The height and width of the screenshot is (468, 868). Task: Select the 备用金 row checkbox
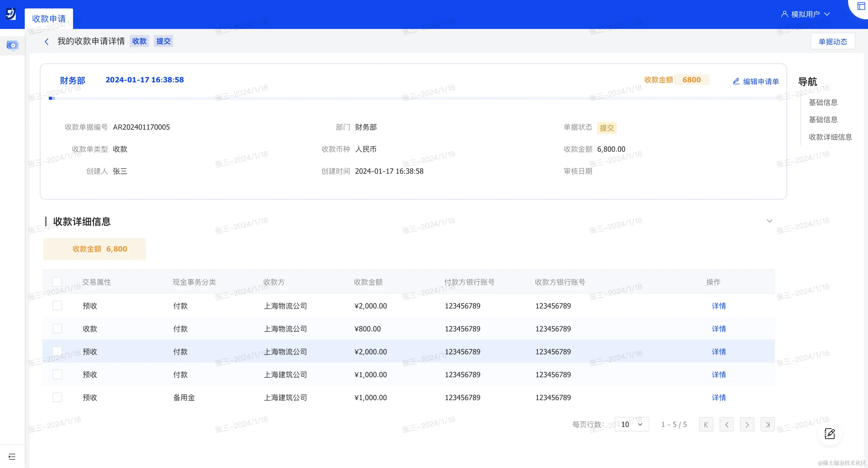coord(57,397)
